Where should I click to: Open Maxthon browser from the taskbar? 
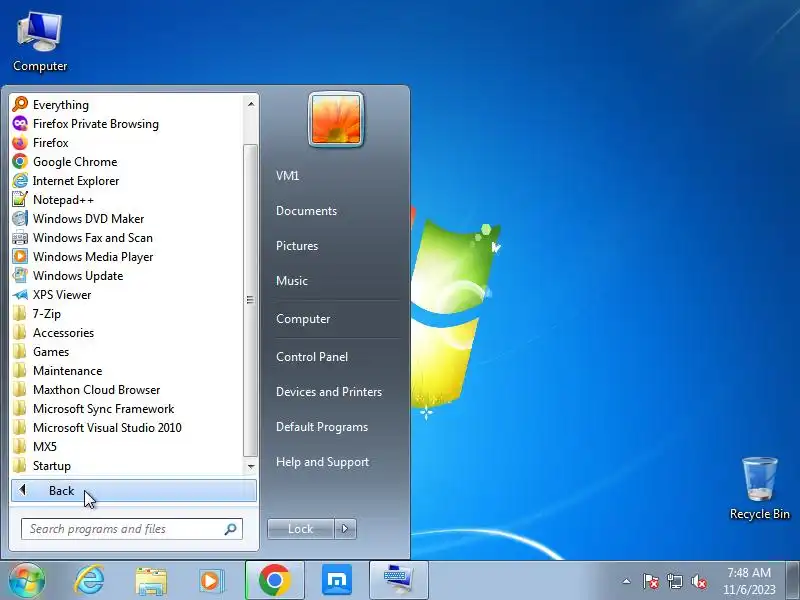point(337,580)
